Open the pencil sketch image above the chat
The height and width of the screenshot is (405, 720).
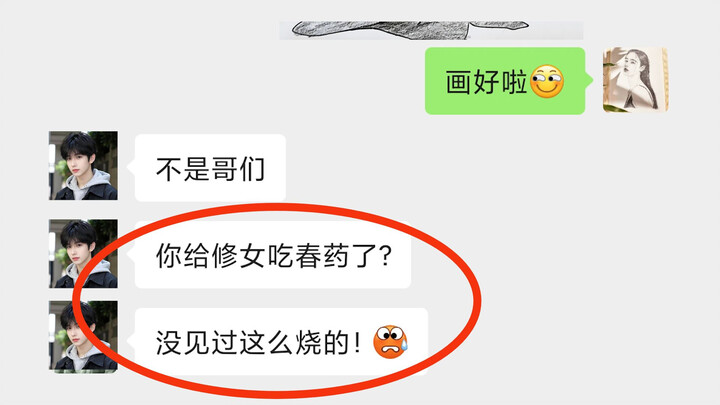coord(431,30)
